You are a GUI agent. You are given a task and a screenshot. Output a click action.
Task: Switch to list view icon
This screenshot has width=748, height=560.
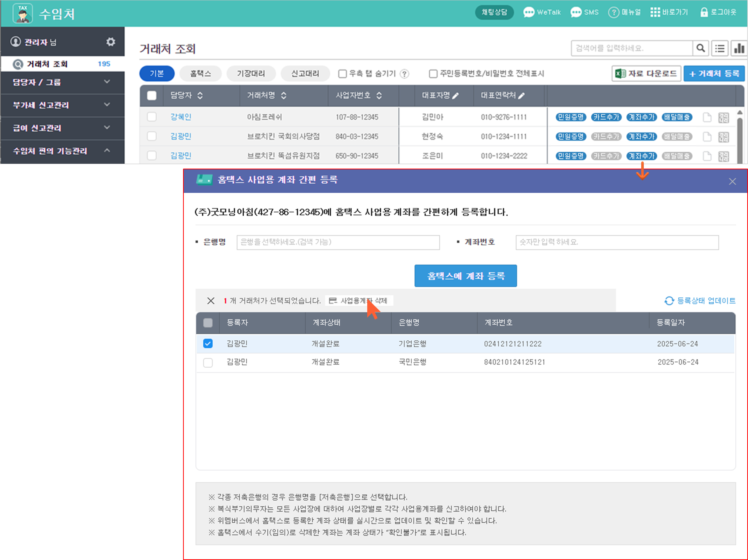click(x=720, y=48)
